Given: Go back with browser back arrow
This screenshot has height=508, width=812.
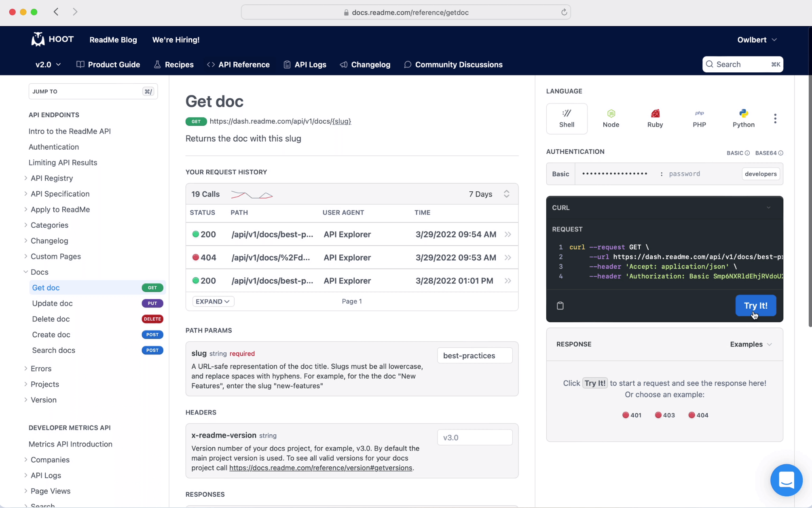Looking at the screenshot, I should [56, 12].
